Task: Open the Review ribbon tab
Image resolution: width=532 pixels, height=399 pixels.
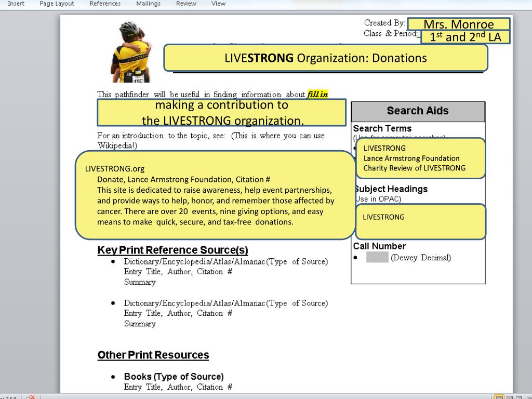Action: click(x=186, y=4)
